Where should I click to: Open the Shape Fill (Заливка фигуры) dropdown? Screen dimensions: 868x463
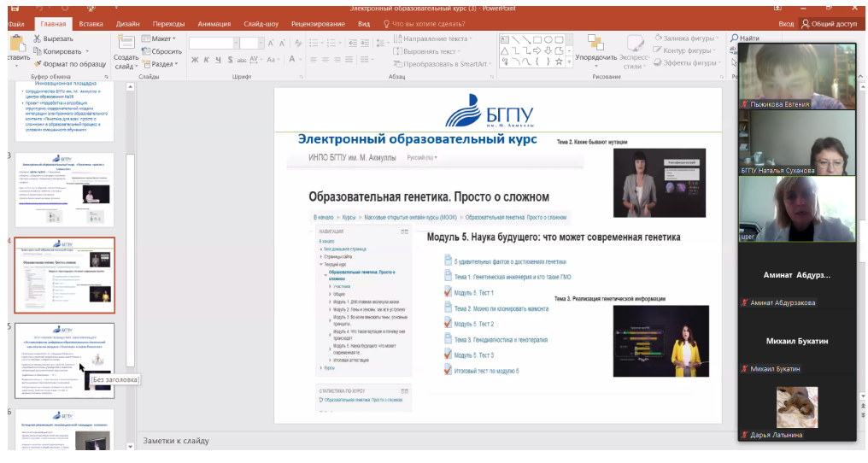coord(689,38)
